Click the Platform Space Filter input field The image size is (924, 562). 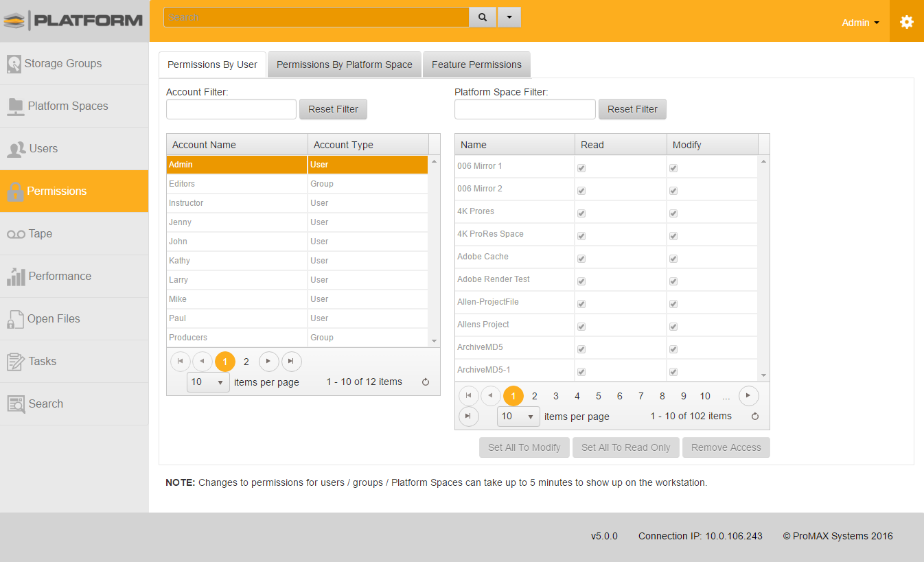pyautogui.click(x=525, y=109)
